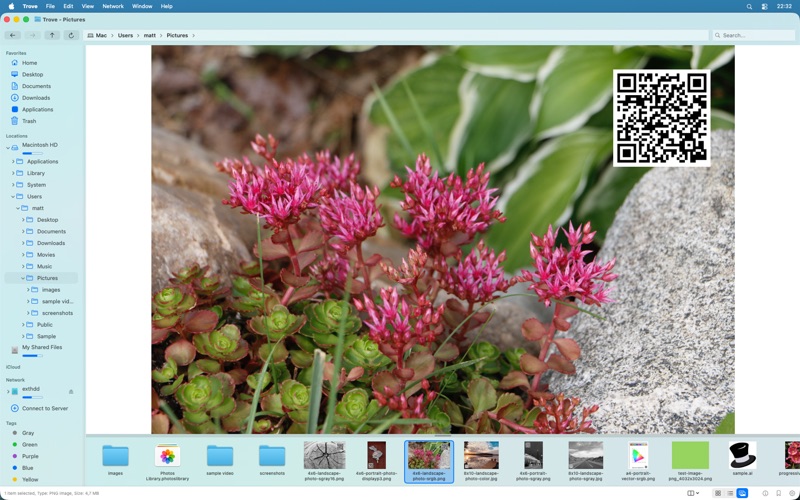800x500 pixels.
Task: Open the View menu
Action: point(88,7)
